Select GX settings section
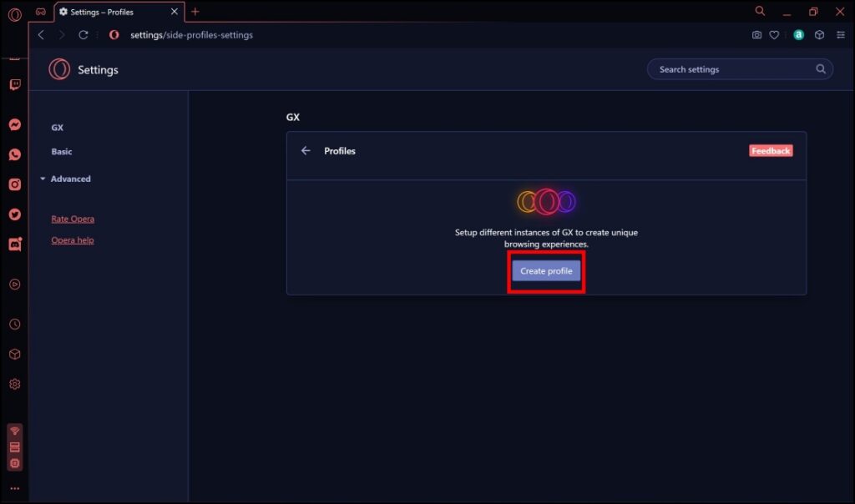The width and height of the screenshot is (855, 504). click(58, 128)
